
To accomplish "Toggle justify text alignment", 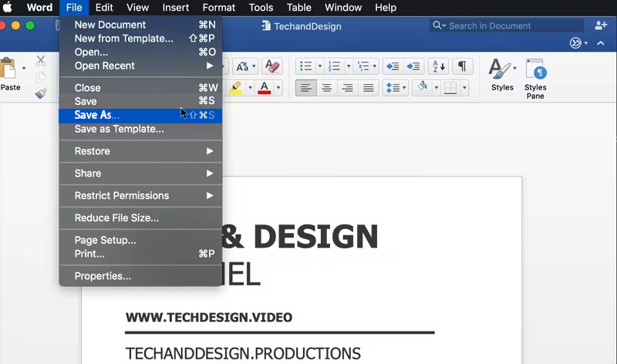I will click(x=369, y=88).
